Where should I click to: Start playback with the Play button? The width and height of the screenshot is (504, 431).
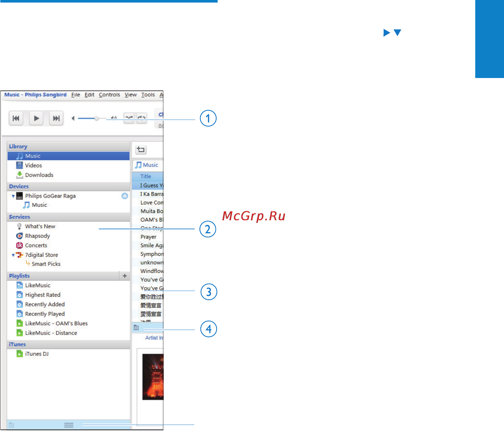pos(36,118)
